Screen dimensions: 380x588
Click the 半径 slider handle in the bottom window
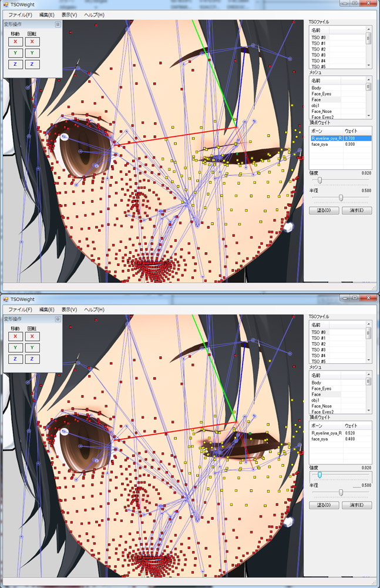click(x=341, y=492)
